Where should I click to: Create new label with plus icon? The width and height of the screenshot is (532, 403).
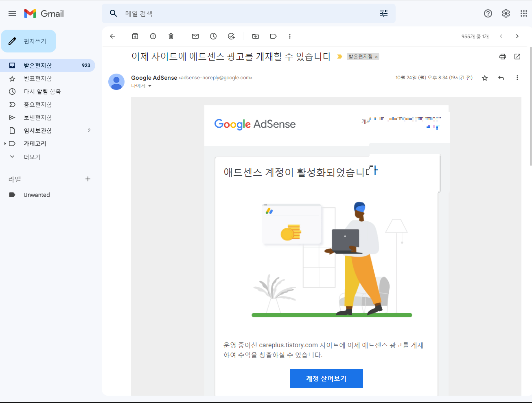[x=88, y=179]
